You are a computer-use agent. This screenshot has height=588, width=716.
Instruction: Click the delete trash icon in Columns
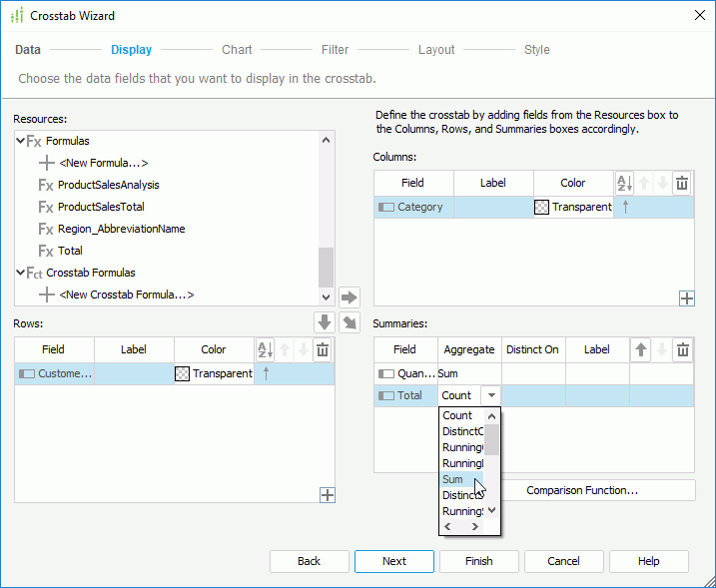[682, 183]
